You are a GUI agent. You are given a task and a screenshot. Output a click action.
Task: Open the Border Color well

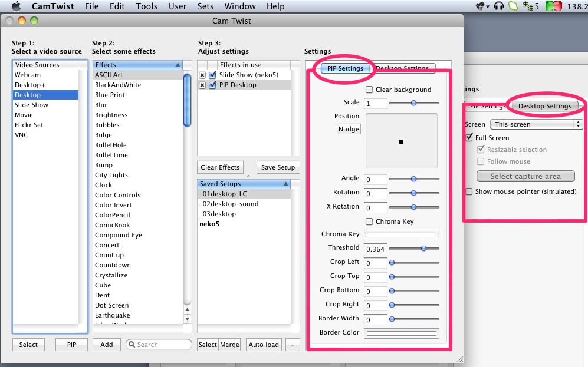tap(402, 333)
